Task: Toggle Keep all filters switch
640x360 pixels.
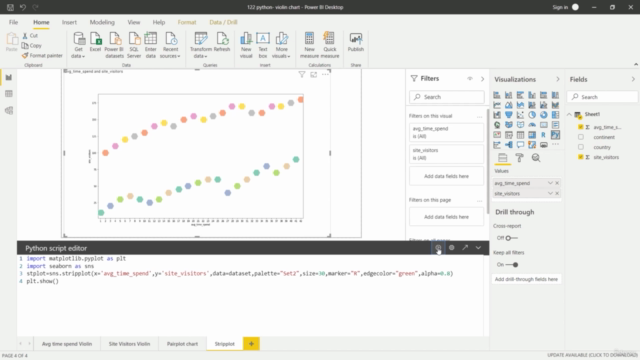Action: pyautogui.click(x=512, y=265)
